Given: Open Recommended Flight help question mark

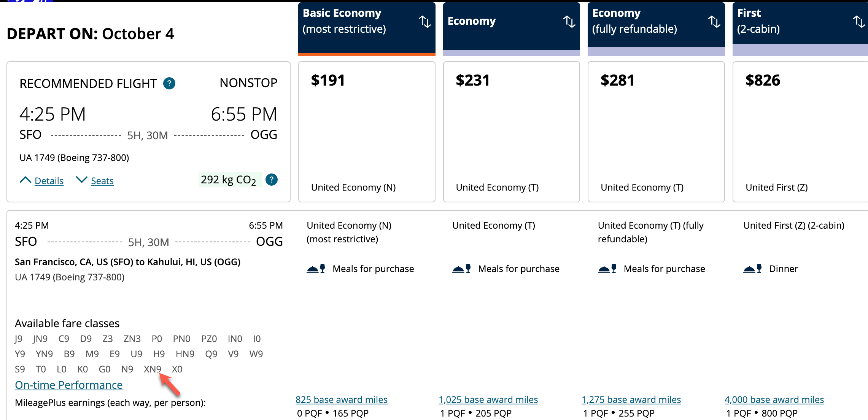Looking at the screenshot, I should [x=169, y=83].
